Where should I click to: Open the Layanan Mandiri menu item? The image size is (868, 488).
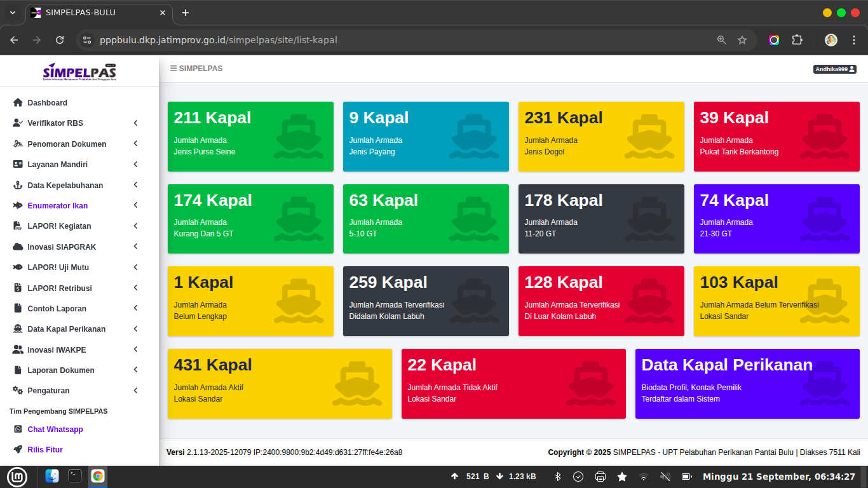coord(57,165)
